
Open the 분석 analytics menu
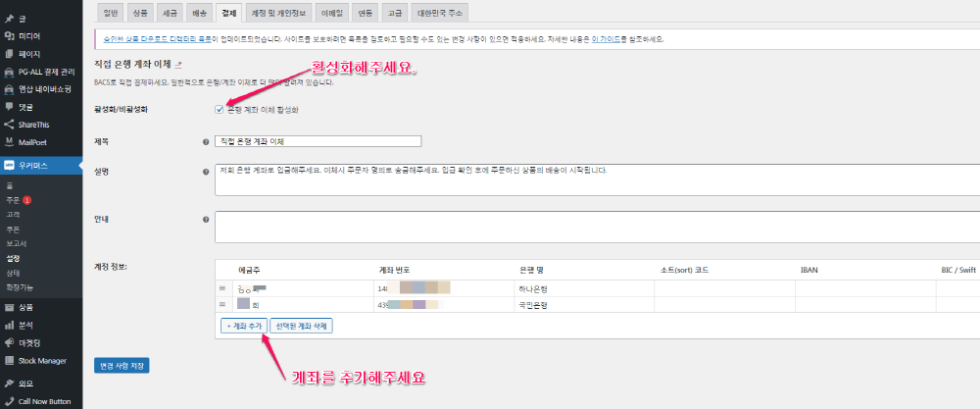pyautogui.click(x=26, y=324)
